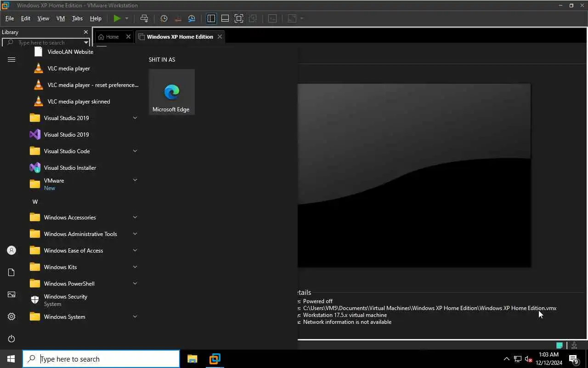Open the notification center icon
This screenshot has width=588, height=368.
click(x=574, y=359)
